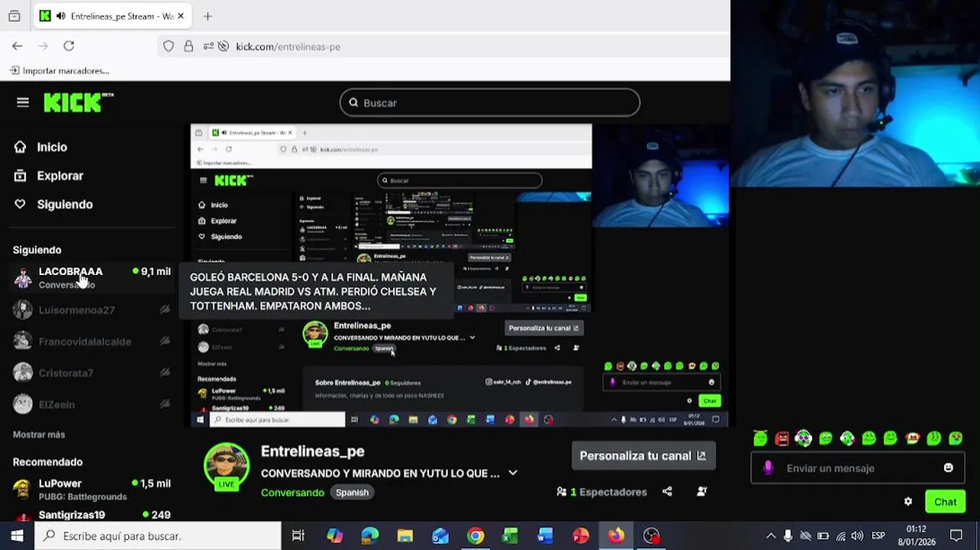Click the live stream video player
This screenshot has width=980, height=550.
tap(459, 275)
